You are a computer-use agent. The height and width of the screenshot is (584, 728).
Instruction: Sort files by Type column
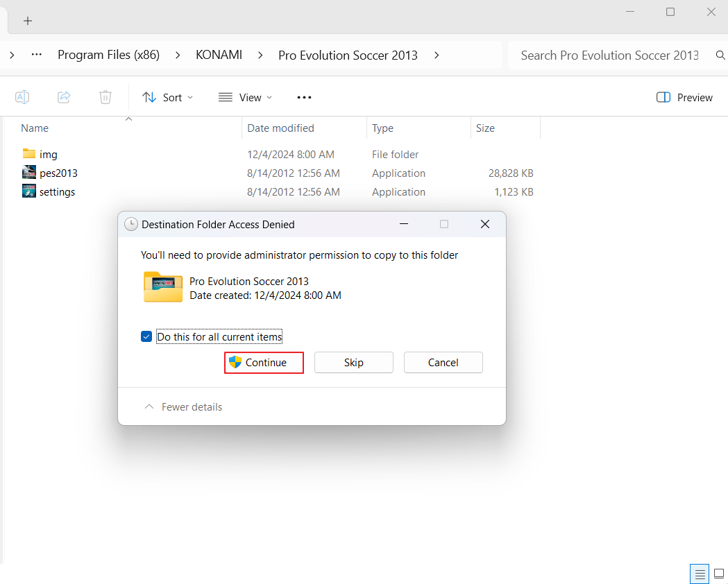[x=382, y=128]
